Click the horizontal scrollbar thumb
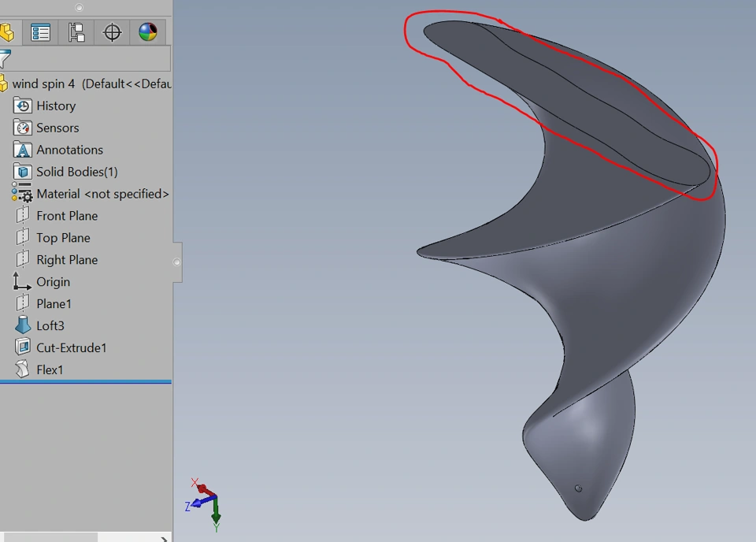The image size is (756, 542). pos(50,537)
